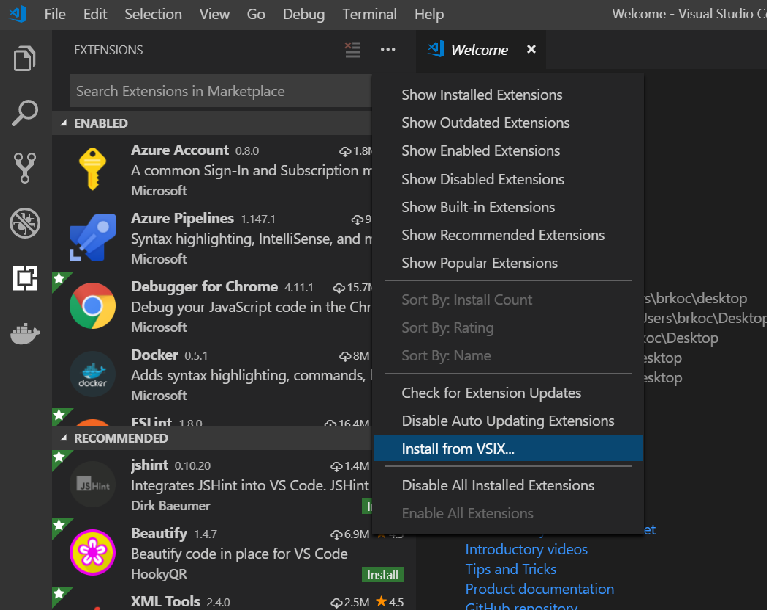
Task: Click the Dirk Baeumer publisher name
Action: pyautogui.click(x=170, y=506)
